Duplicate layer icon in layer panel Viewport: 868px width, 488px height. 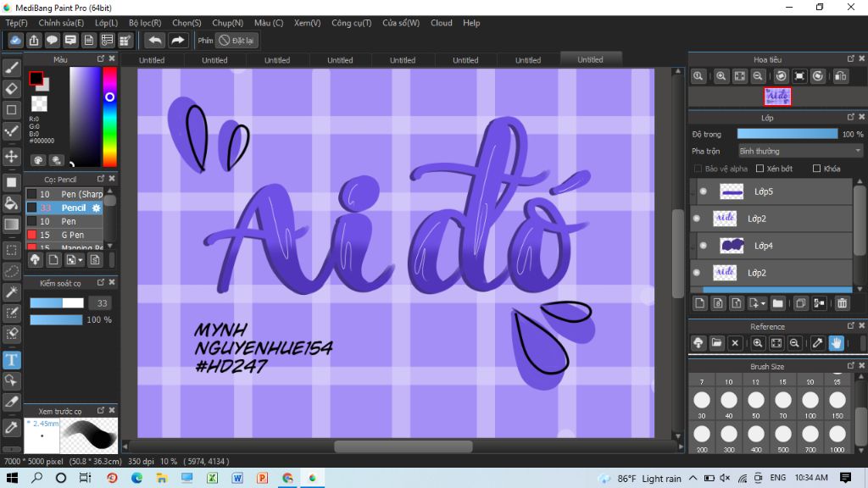[800, 303]
